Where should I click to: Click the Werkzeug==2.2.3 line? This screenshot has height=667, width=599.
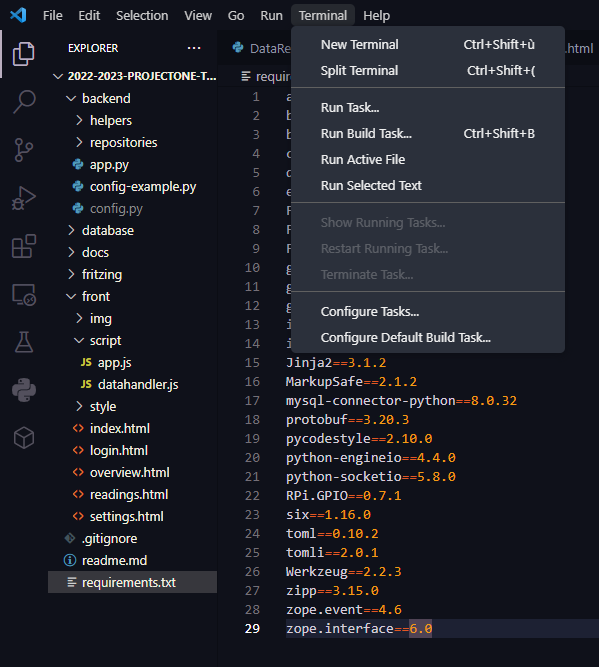click(343, 572)
